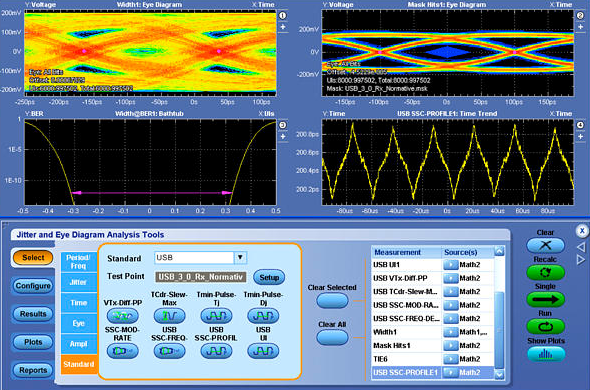
Task: Select plot 2 marker on Mask Hits eye diagram
Action: tap(580, 15)
